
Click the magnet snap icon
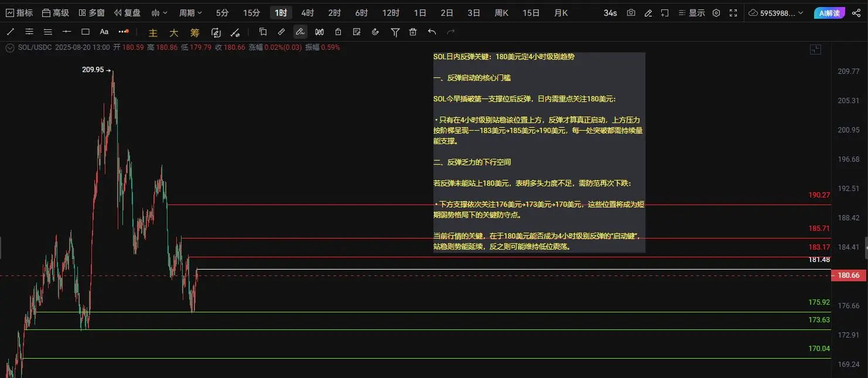[x=375, y=32]
